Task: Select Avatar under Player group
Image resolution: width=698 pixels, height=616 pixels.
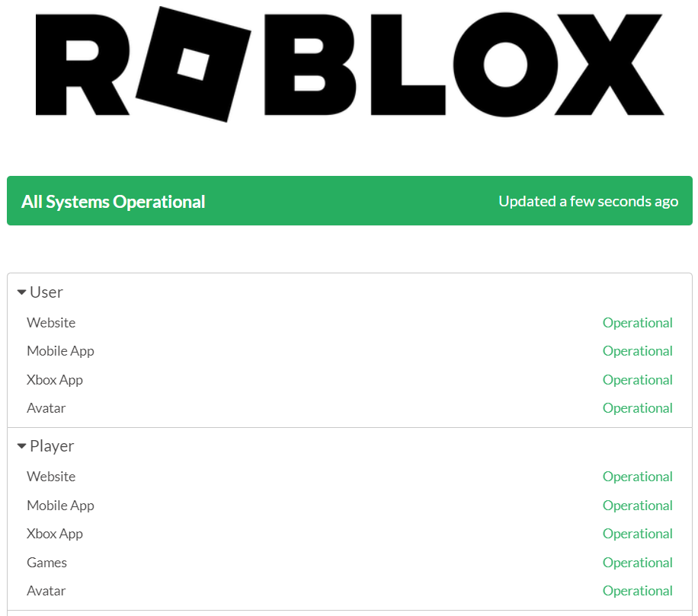Action: [46, 591]
